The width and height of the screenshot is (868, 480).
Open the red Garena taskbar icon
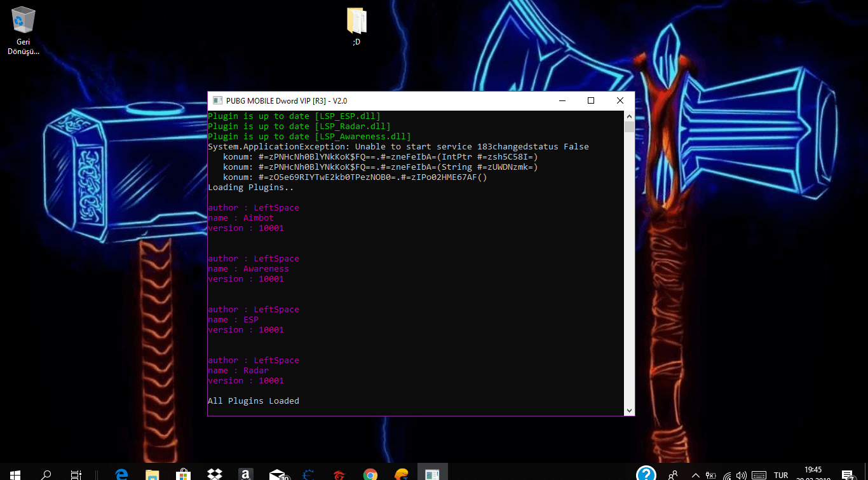tap(339, 474)
